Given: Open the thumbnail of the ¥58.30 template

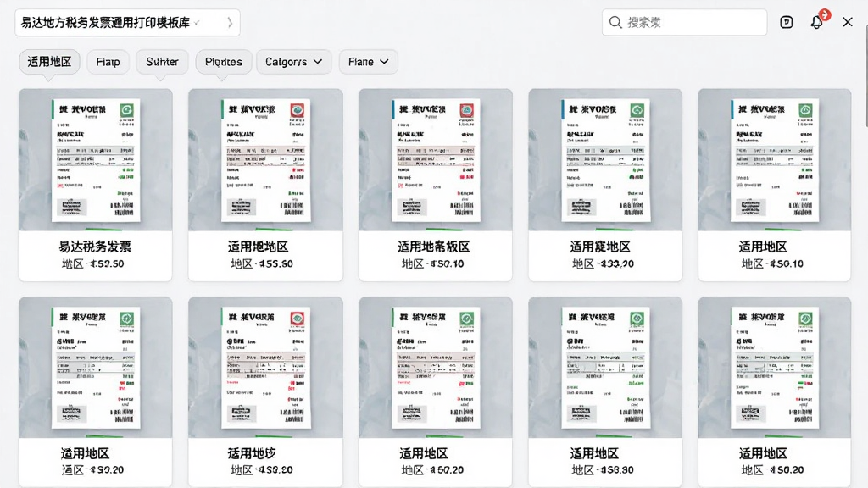Looking at the screenshot, I should 605,368.
